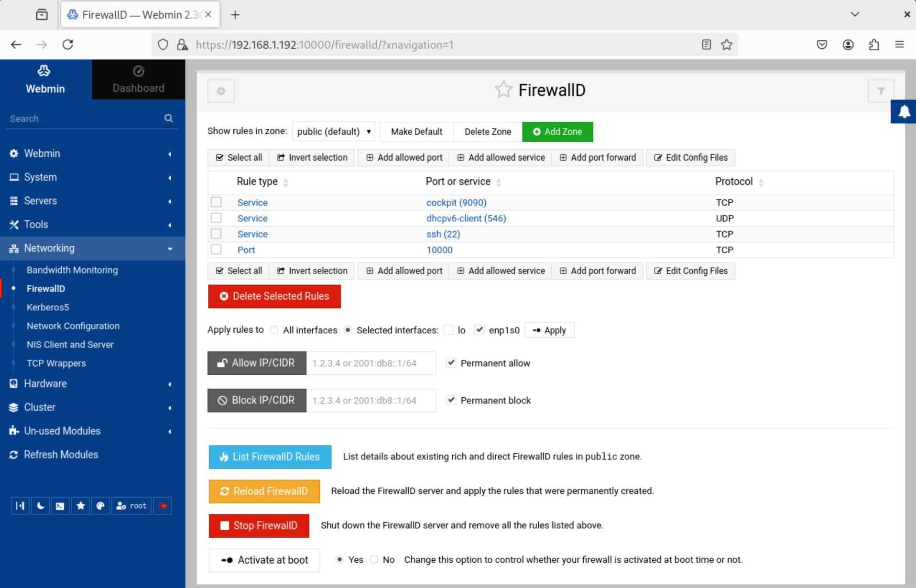This screenshot has height=588, width=916.
Task: Open the ssh (22) service link
Action: click(443, 234)
